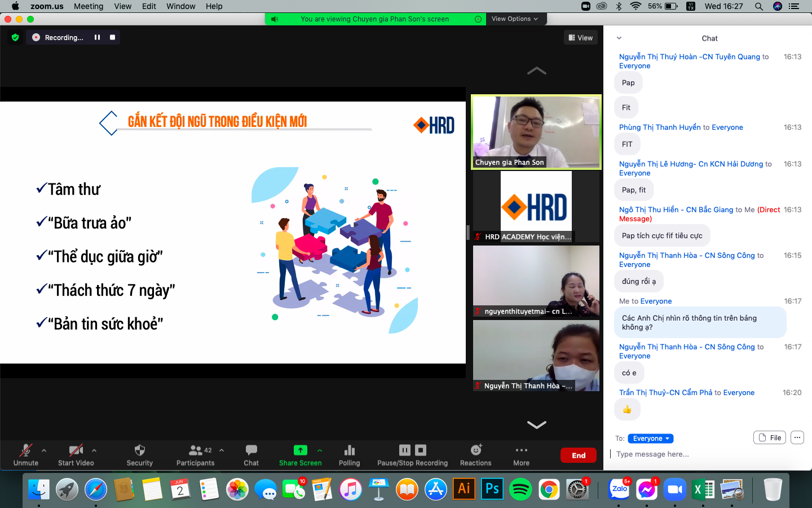Collapse the Chat panel chevron
The width and height of the screenshot is (812, 508).
[619, 38]
